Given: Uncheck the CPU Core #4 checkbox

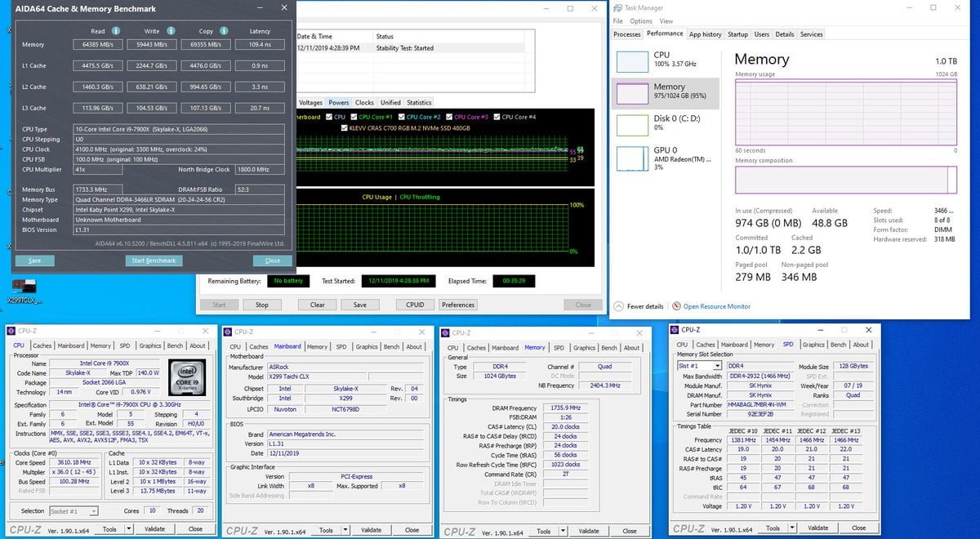Looking at the screenshot, I should coord(497,115).
